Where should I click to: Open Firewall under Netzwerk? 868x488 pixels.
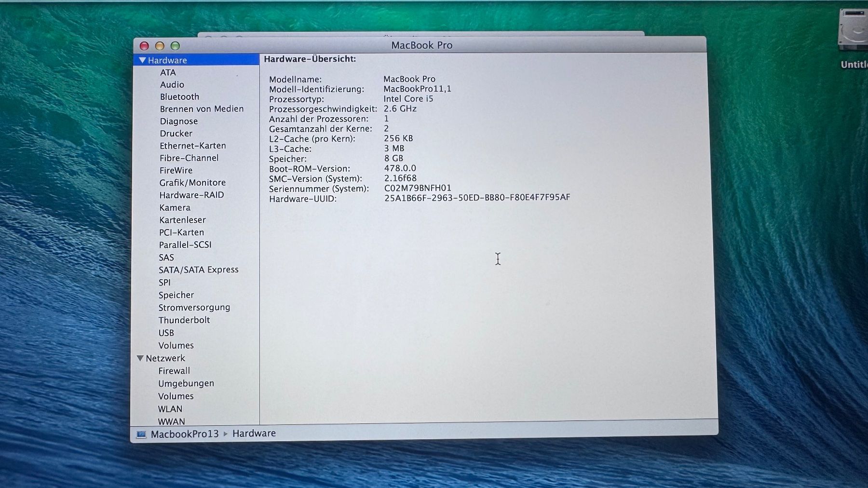[x=174, y=371]
